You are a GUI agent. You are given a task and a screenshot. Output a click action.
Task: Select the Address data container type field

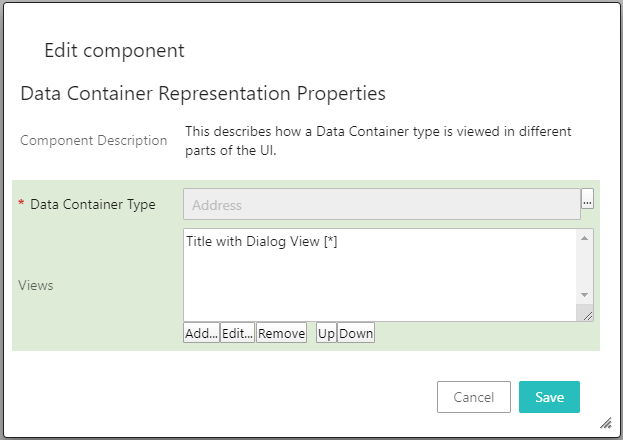382,204
